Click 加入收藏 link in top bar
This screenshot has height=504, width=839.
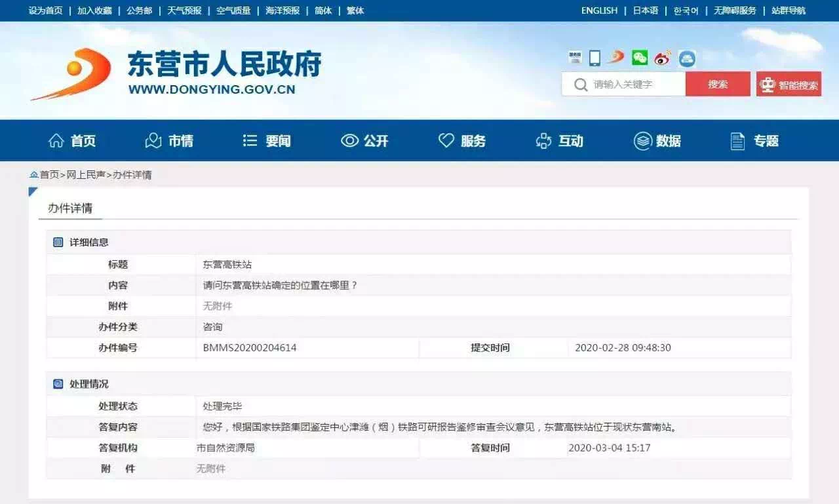tap(94, 10)
